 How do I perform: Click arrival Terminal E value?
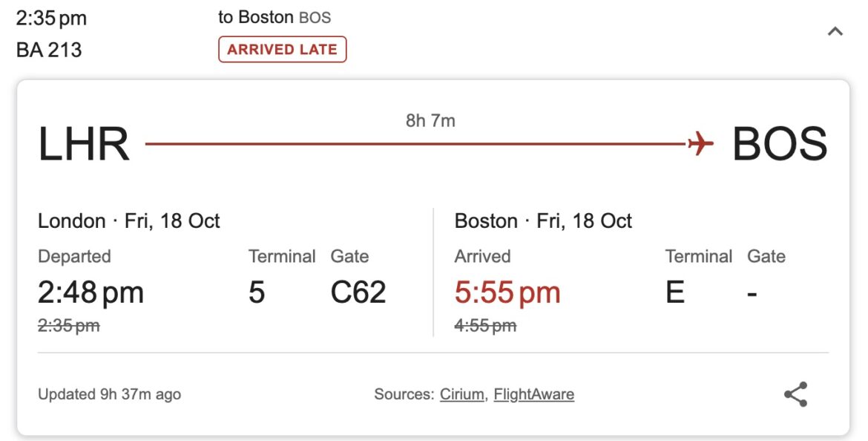click(675, 293)
